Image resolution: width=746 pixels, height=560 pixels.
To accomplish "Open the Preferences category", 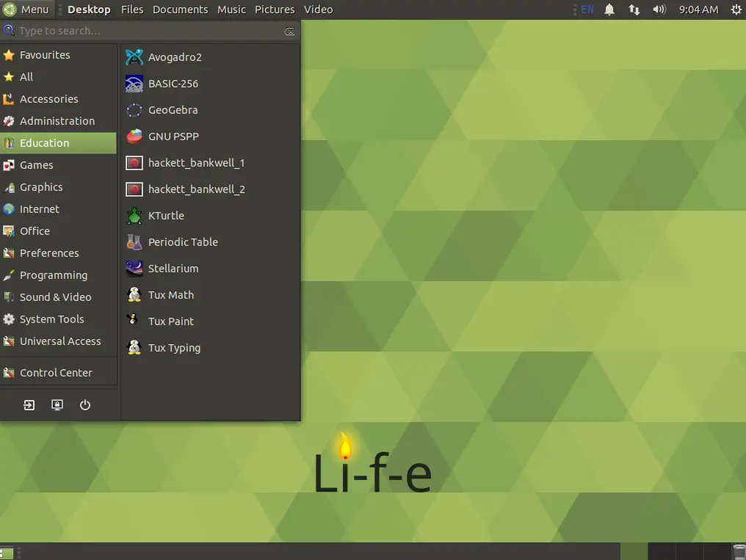I will [x=58, y=253].
